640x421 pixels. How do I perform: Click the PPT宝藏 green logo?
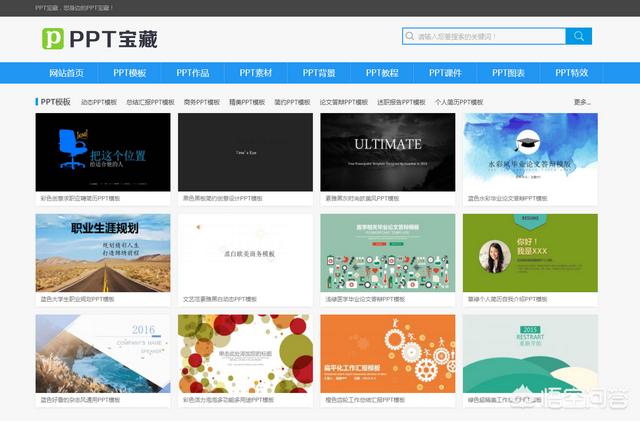point(100,38)
